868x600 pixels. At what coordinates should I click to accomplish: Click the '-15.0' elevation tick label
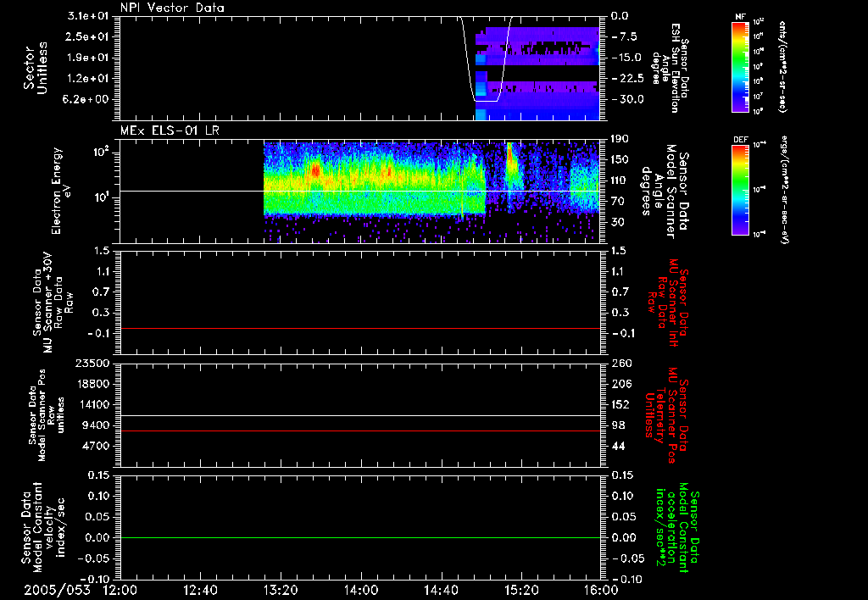[628, 58]
